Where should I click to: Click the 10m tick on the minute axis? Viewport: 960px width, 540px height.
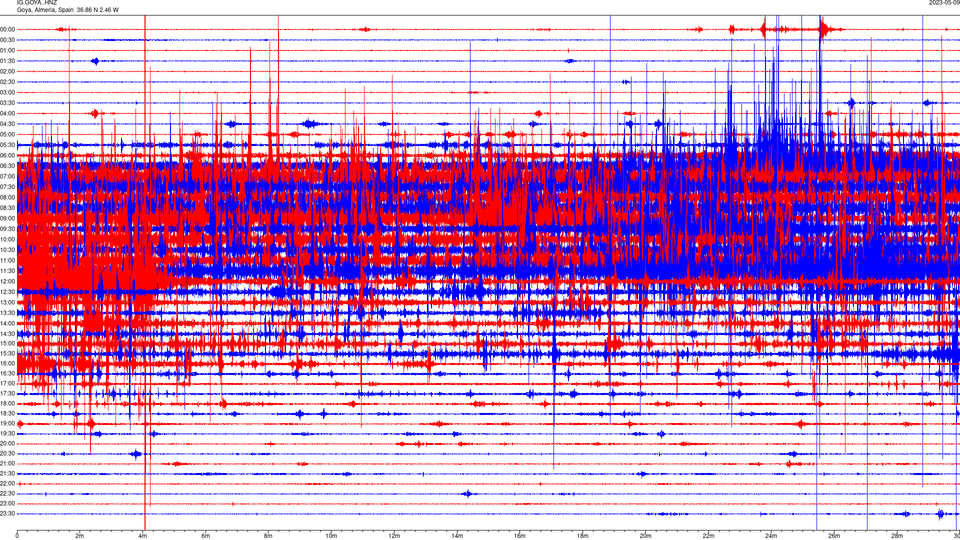pos(331,536)
